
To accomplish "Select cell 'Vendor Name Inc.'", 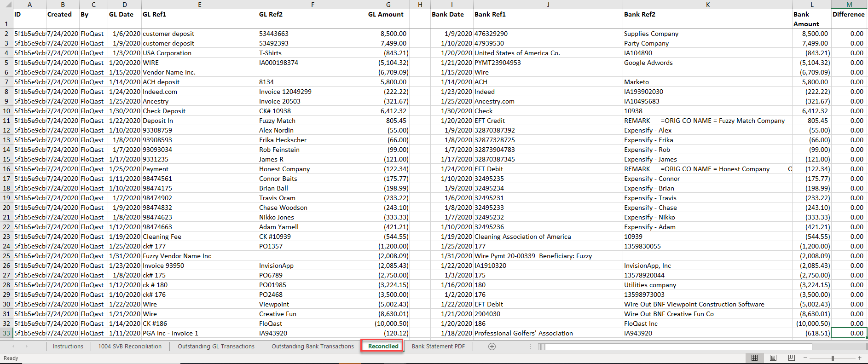I will [x=200, y=72].
